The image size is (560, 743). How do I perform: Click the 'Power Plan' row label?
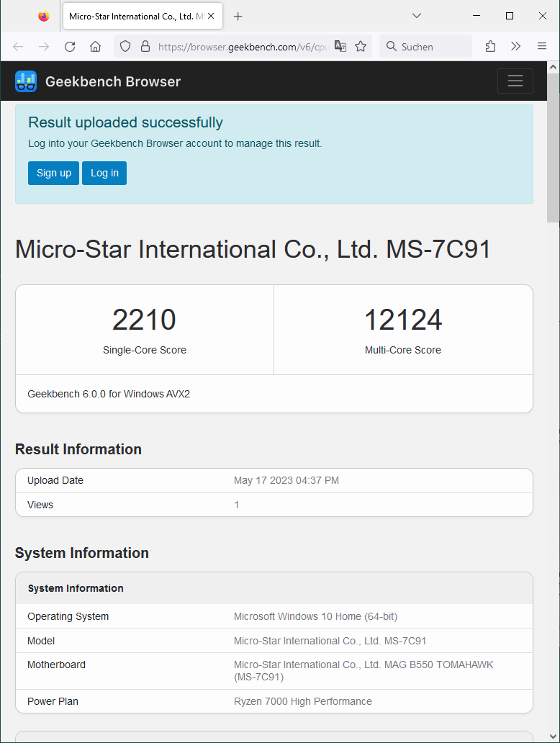click(53, 701)
